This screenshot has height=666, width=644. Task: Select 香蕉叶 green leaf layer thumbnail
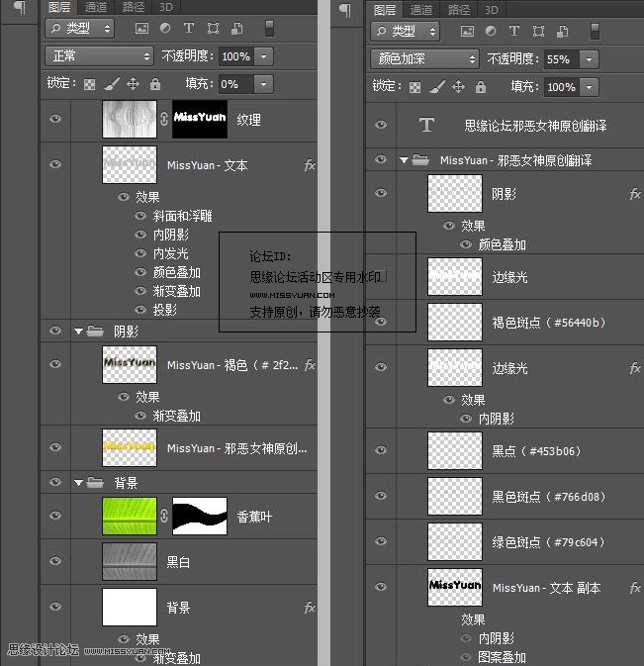click(130, 516)
